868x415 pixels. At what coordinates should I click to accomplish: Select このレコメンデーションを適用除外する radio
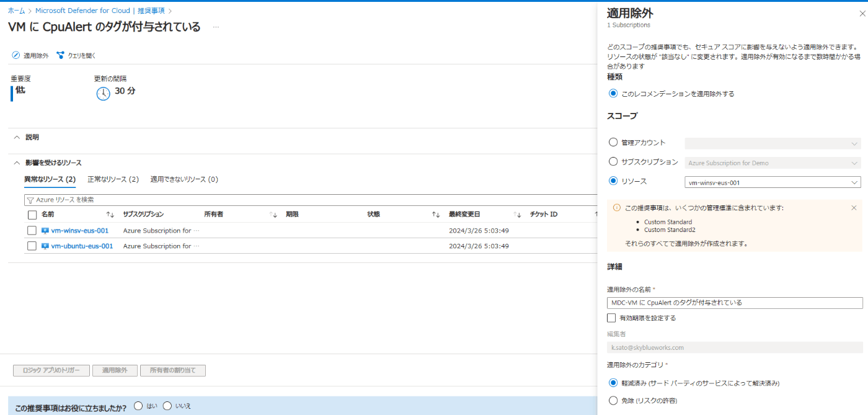(613, 94)
